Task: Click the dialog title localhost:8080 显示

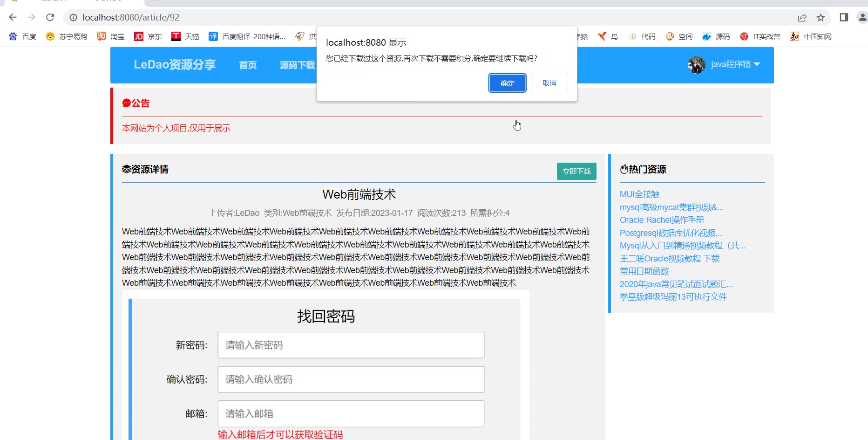Action: 366,42
